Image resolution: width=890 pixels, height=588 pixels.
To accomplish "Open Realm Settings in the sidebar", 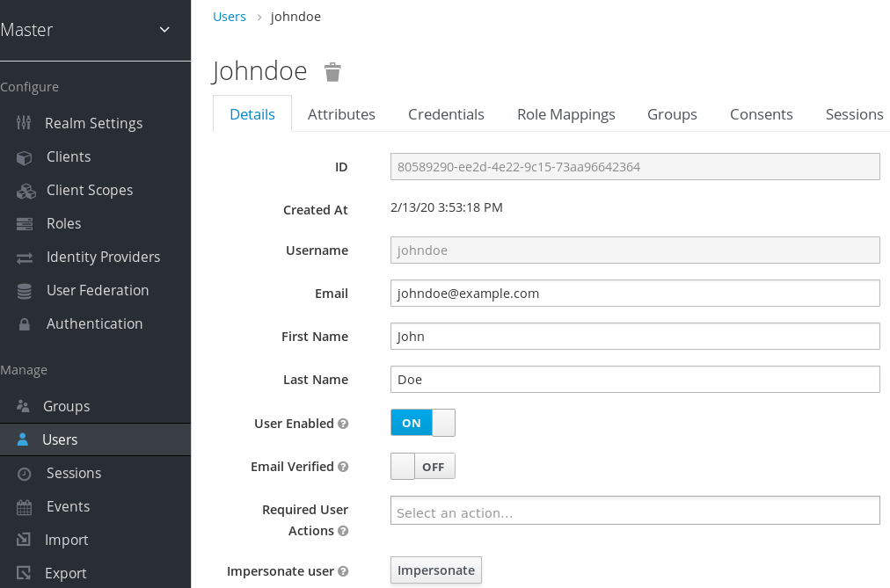I will pyautogui.click(x=95, y=123).
